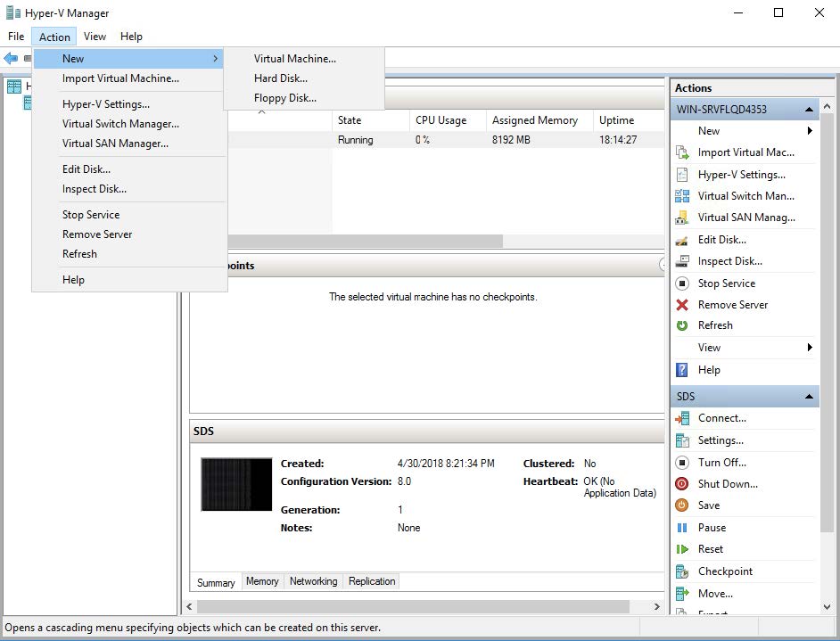Select Hyper-V Settings... in the Action menu
The image size is (840, 641).
click(x=105, y=104)
